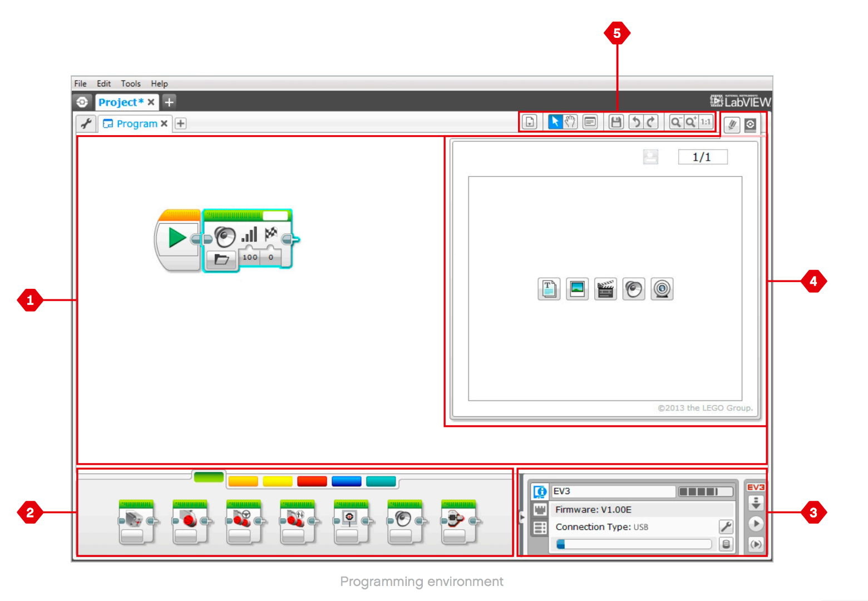Open wireless setup with the wrench icon
The height and width of the screenshot is (601, 868).
727,527
